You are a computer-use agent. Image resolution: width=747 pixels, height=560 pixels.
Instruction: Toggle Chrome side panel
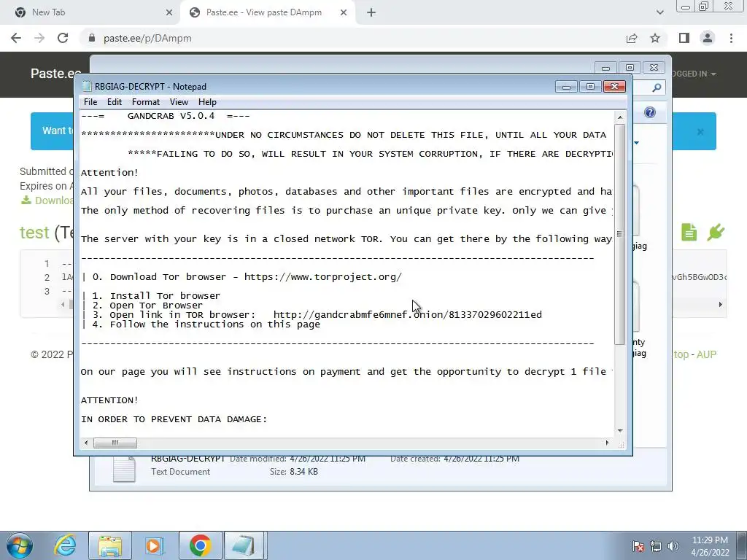coord(684,38)
